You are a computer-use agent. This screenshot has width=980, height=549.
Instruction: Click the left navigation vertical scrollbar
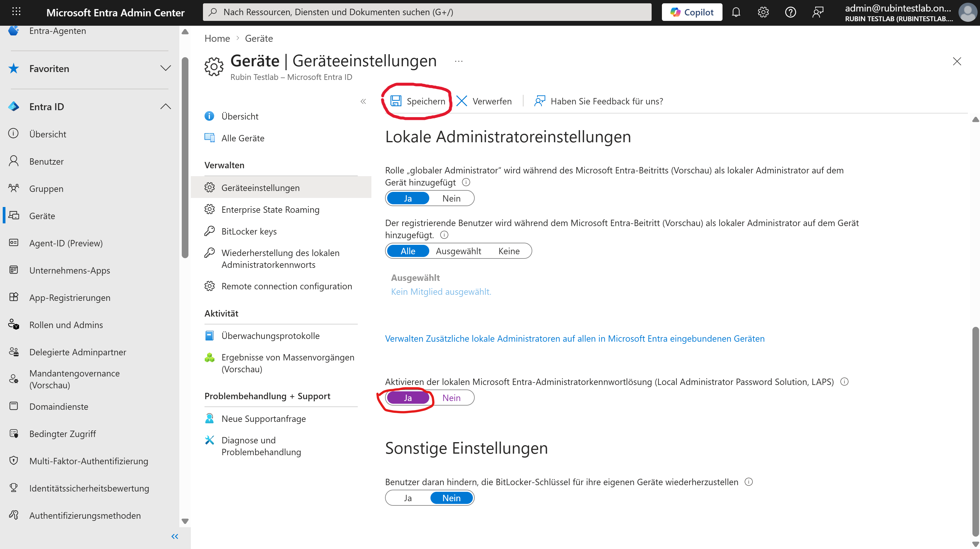(185, 160)
